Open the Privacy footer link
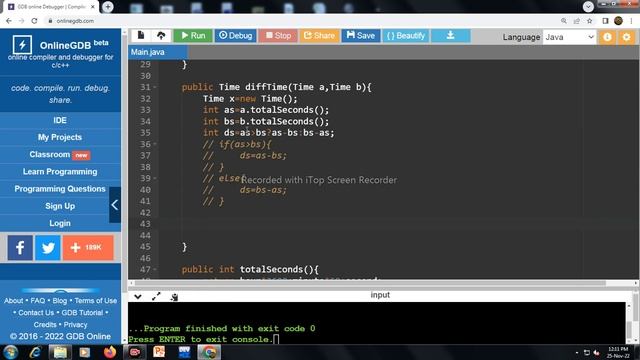The image size is (640, 360). click(x=76, y=325)
